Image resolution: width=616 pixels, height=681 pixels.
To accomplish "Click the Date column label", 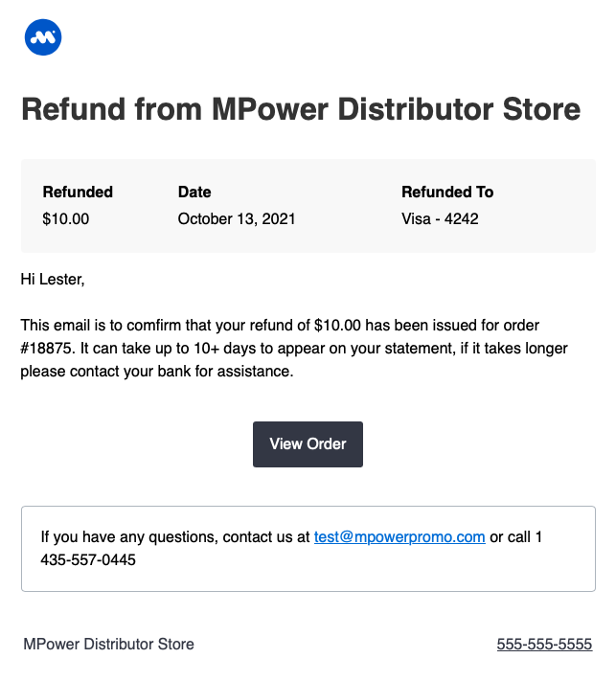I will 194,192.
